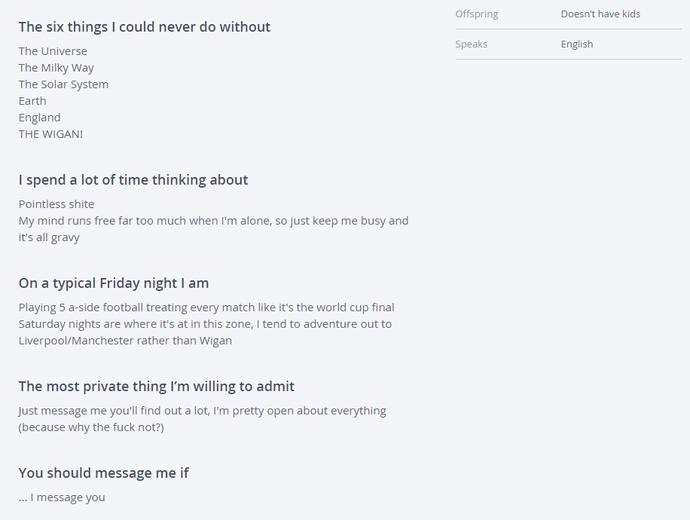The image size is (690, 520).
Task: Click 'The Milky Way' list entry
Action: tap(56, 68)
